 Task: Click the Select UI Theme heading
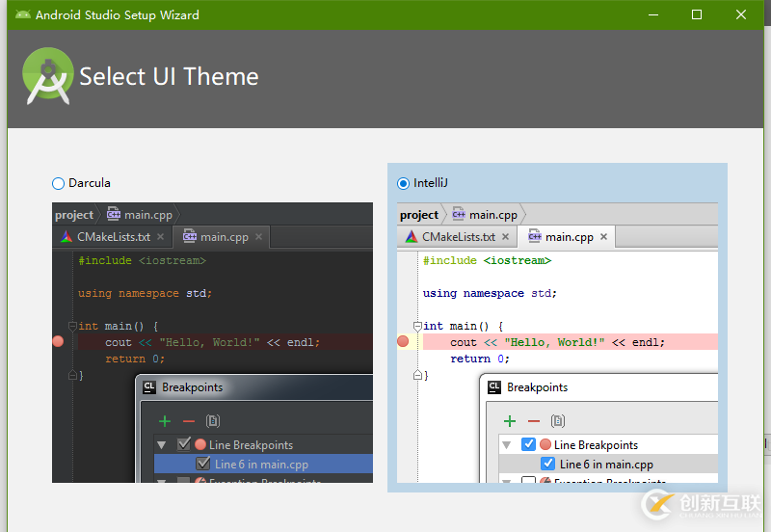click(x=170, y=77)
